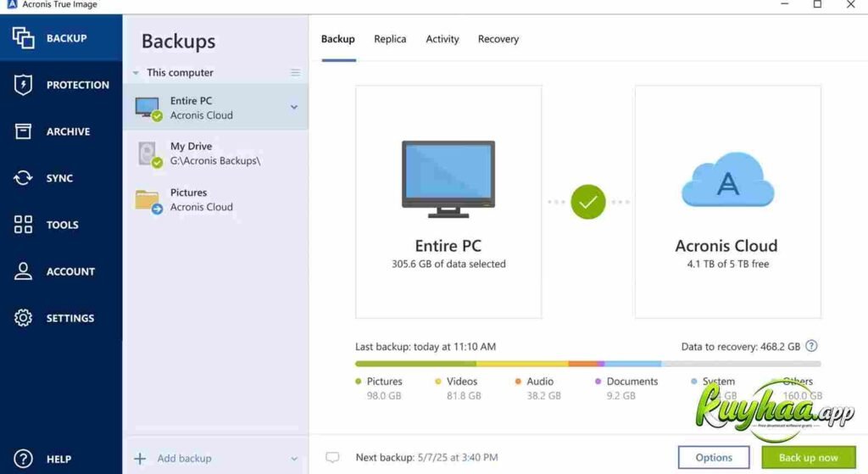Click the plus icon beside Add backup

[140, 459]
